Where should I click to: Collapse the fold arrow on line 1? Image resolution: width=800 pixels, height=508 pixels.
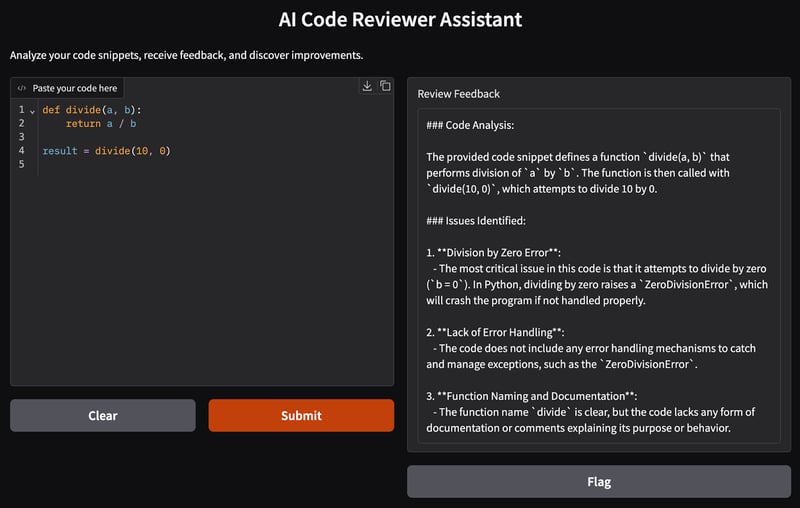[x=32, y=111]
